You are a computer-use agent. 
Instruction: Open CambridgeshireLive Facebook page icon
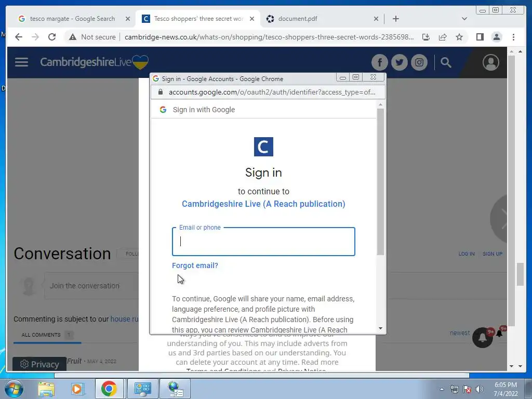pos(380,62)
